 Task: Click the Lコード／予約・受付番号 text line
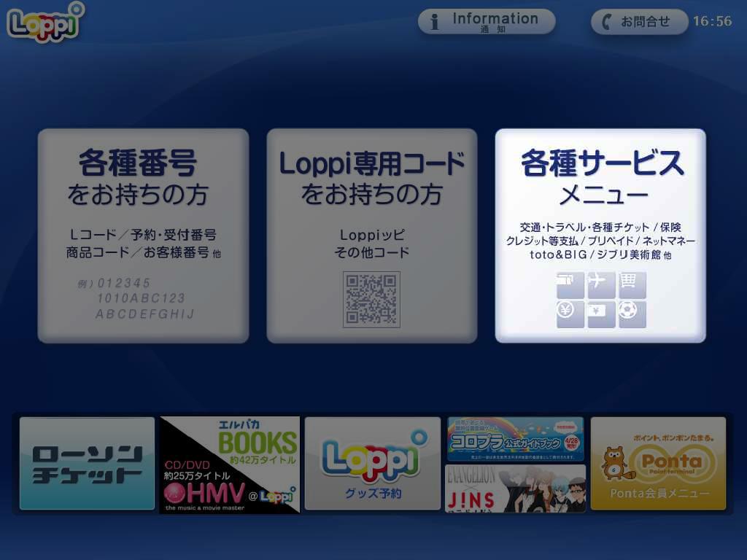(144, 235)
